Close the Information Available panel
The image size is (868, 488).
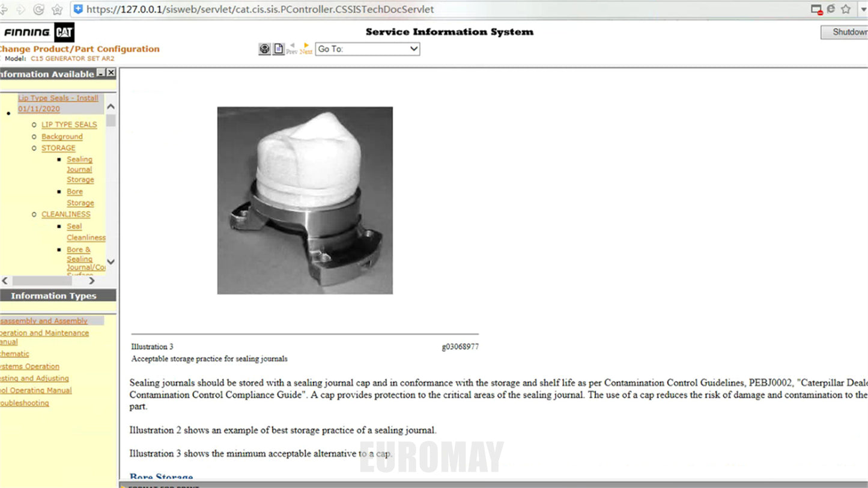[111, 73]
